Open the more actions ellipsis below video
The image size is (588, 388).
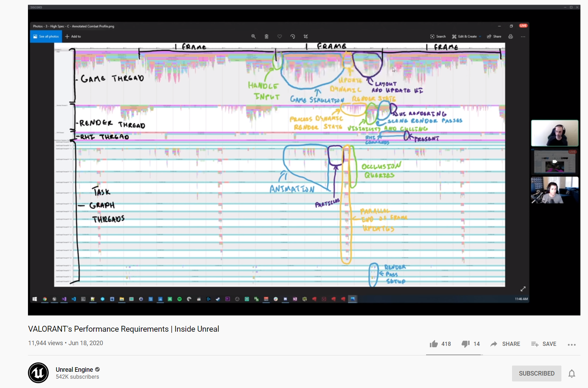tap(571, 344)
